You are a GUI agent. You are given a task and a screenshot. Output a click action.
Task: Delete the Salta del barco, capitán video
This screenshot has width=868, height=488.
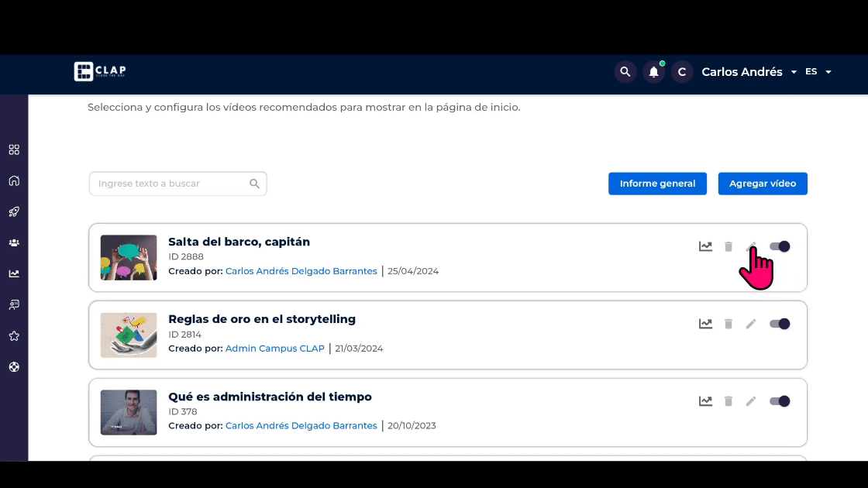728,247
